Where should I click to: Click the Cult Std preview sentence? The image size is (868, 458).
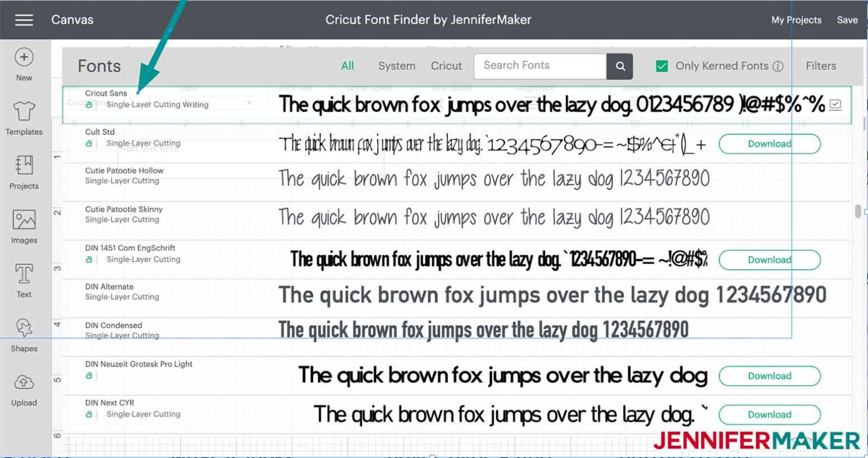click(x=492, y=144)
